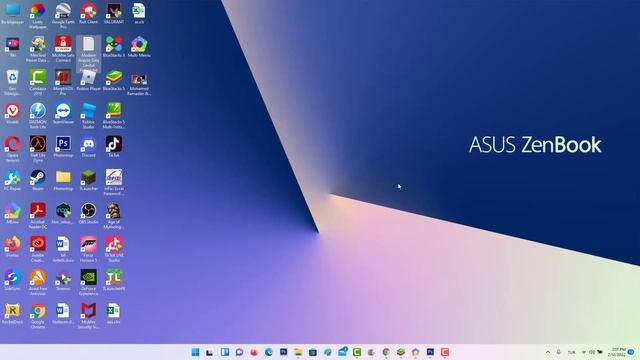Open SideSync desktop shortcut
The image size is (640, 360).
[12, 281]
